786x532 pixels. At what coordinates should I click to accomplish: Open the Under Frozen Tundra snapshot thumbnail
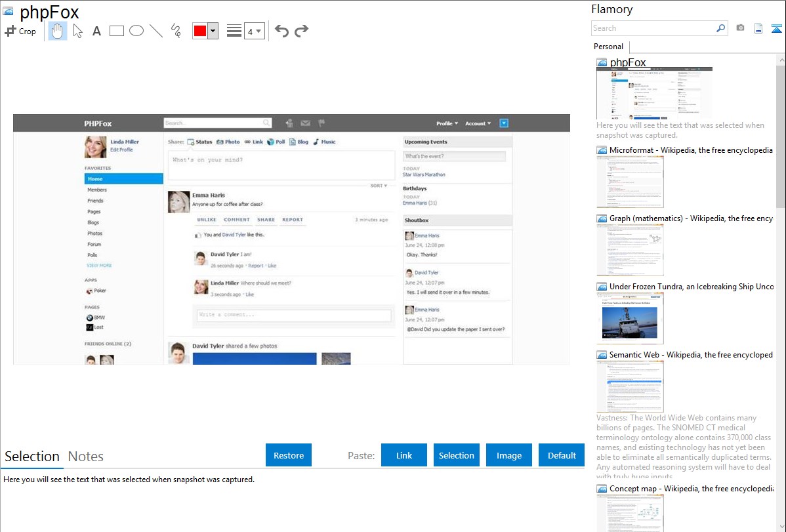click(x=630, y=318)
